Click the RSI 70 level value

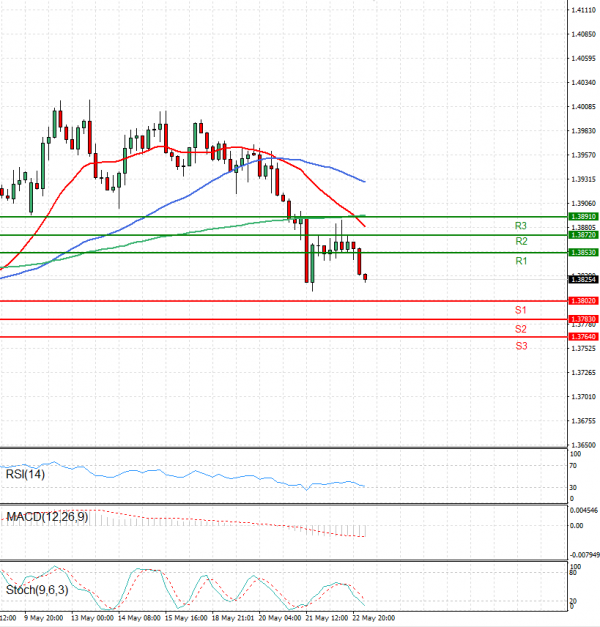point(573,466)
